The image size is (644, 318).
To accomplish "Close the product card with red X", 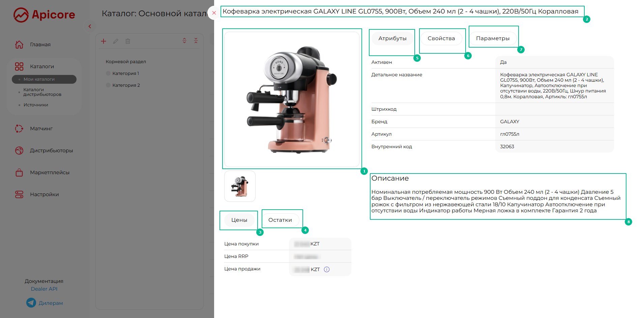I will coord(214,13).
